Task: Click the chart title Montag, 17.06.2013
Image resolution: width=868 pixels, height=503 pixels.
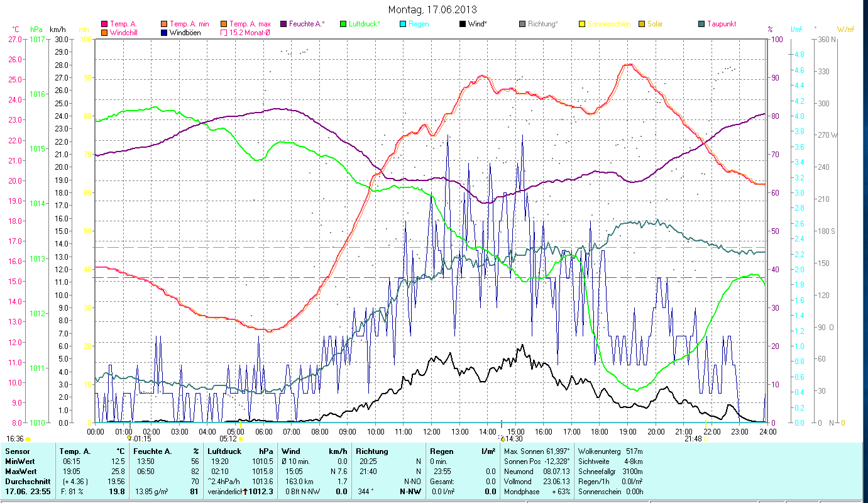Action: 432,9
